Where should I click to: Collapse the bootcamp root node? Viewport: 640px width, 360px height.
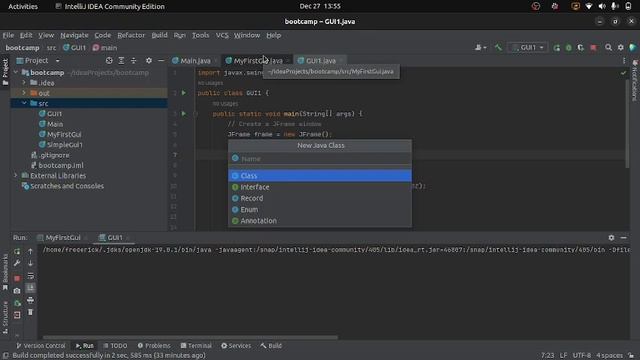click(x=16, y=72)
